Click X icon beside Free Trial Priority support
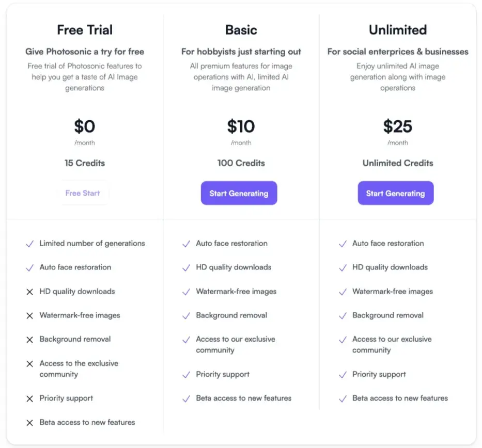The image size is (482, 448). 30,398
